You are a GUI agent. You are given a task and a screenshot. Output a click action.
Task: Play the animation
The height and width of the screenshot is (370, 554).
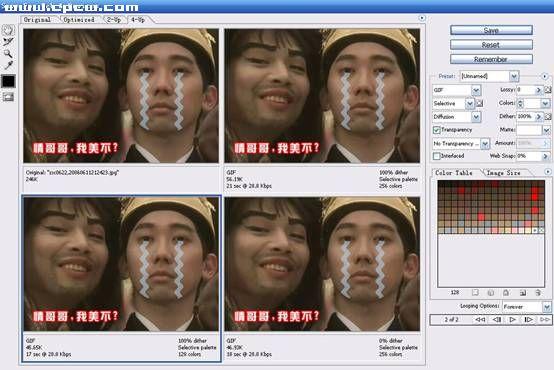tap(512, 319)
